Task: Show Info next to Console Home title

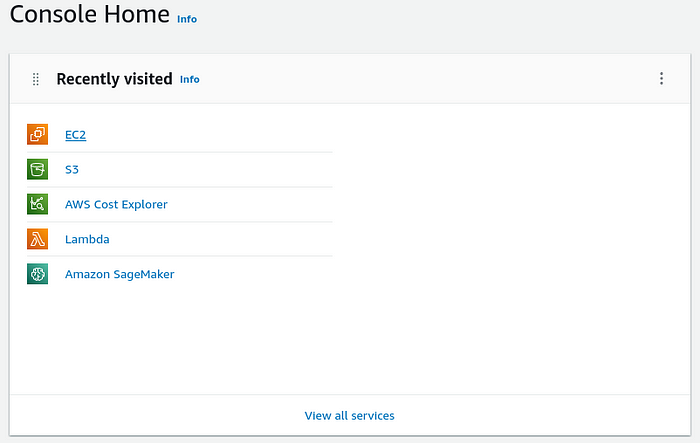Action: [x=187, y=19]
